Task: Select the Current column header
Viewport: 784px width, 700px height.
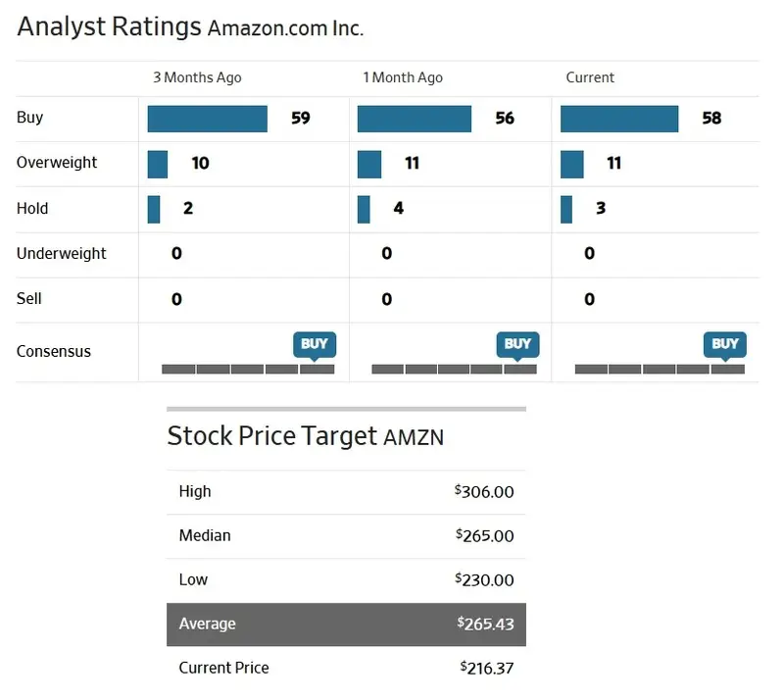Action: pyautogui.click(x=590, y=77)
